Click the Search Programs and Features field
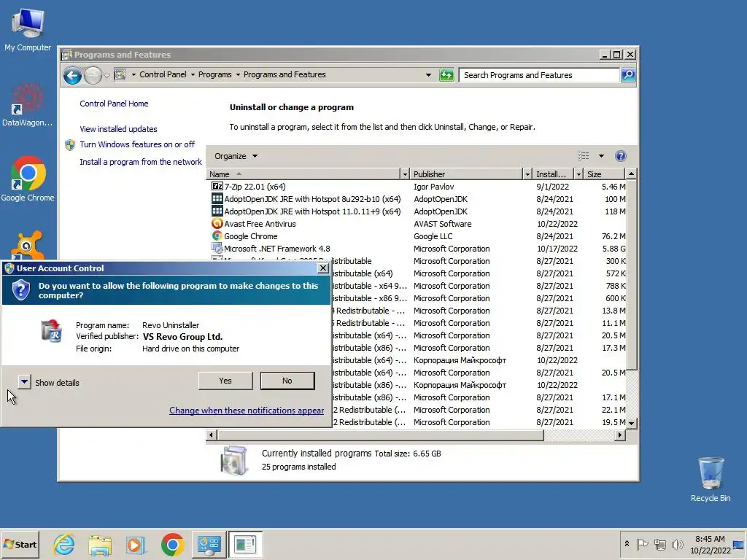The width and height of the screenshot is (747, 560). tap(539, 75)
